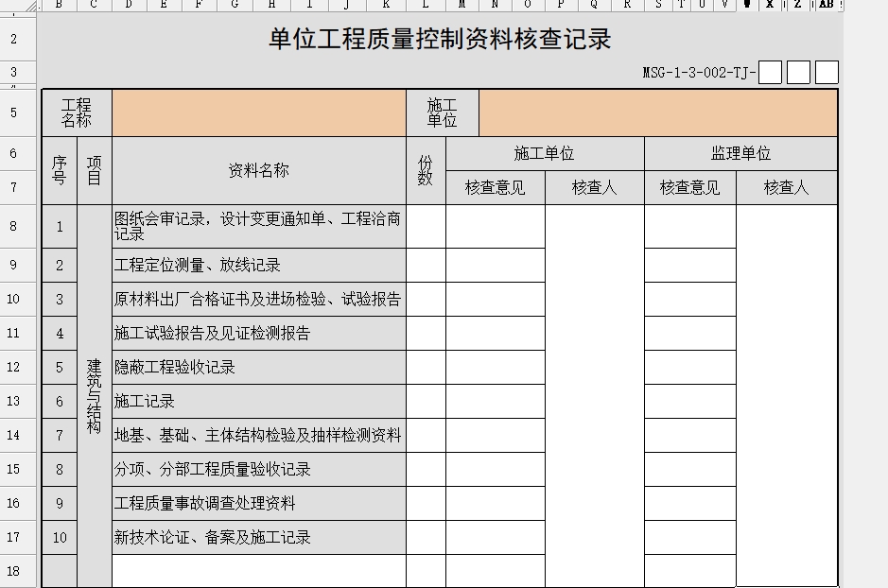Screen dimensions: 888x588
Task: Select the 工程质量事故调查处理资料 cell
Action: pyautogui.click(x=258, y=504)
